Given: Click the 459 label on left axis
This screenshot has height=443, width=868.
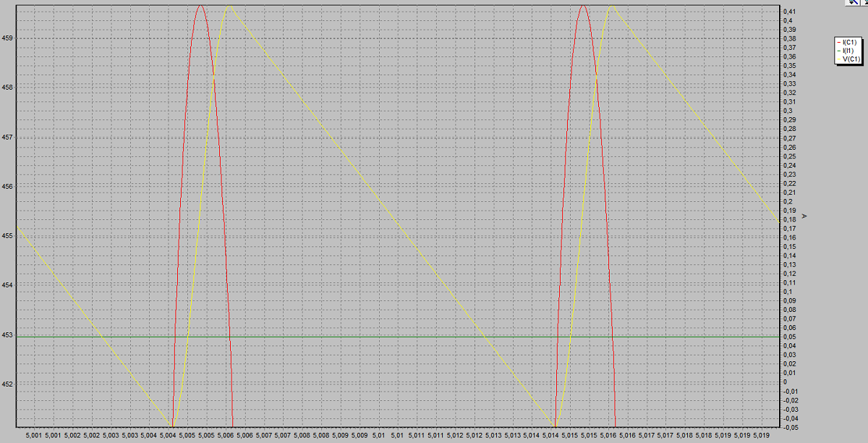Looking at the screenshot, I should tap(7, 38).
